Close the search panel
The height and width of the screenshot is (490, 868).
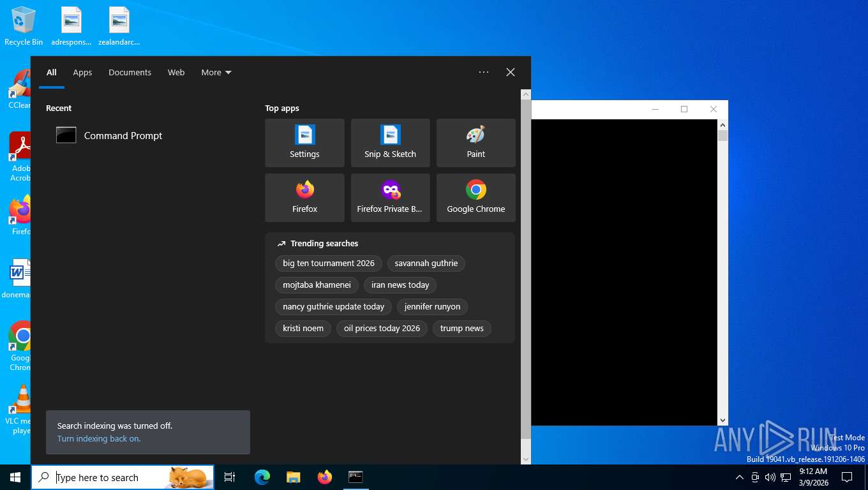(511, 72)
